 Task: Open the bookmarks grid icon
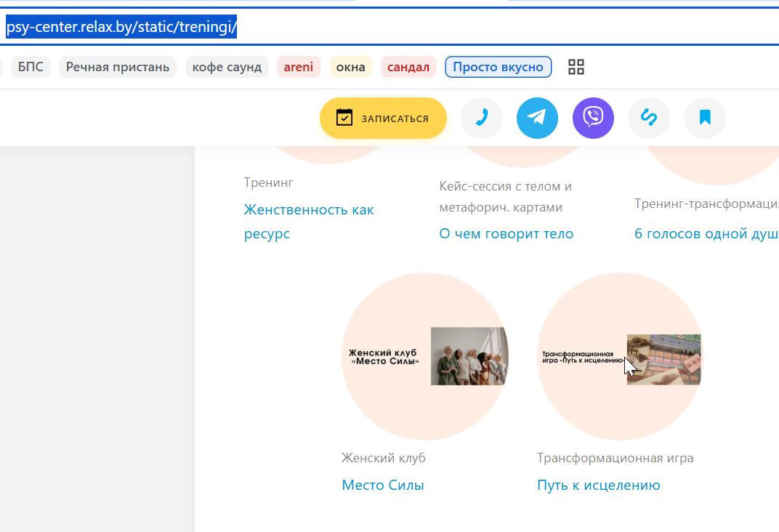[x=576, y=67]
